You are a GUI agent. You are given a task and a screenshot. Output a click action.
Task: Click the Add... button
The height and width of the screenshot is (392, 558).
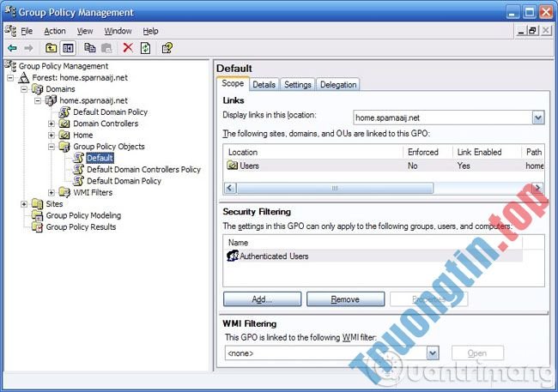(x=261, y=299)
